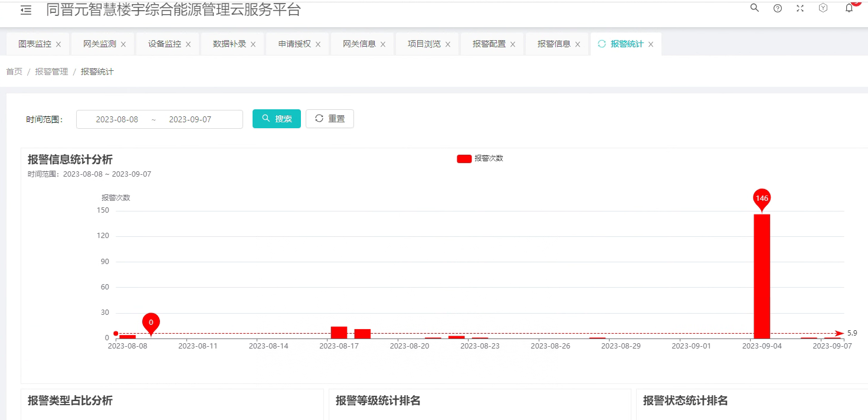Click the platform title 同晋元智慧楼宇综合能源管理云服务平台

point(173,9)
